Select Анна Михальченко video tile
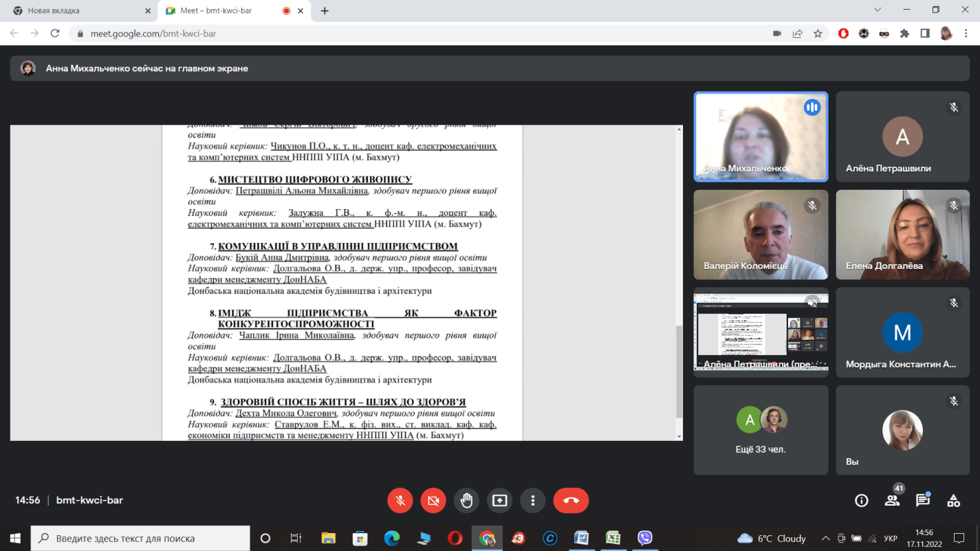The width and height of the screenshot is (980, 551). click(761, 137)
